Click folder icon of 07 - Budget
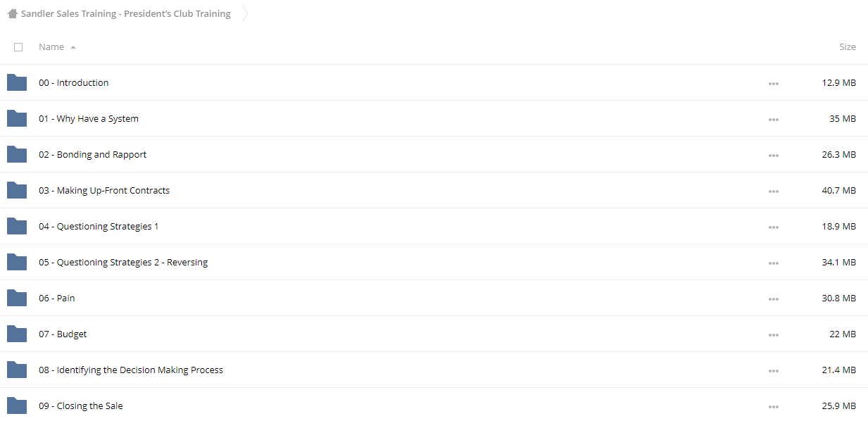868x421 pixels. [17, 334]
